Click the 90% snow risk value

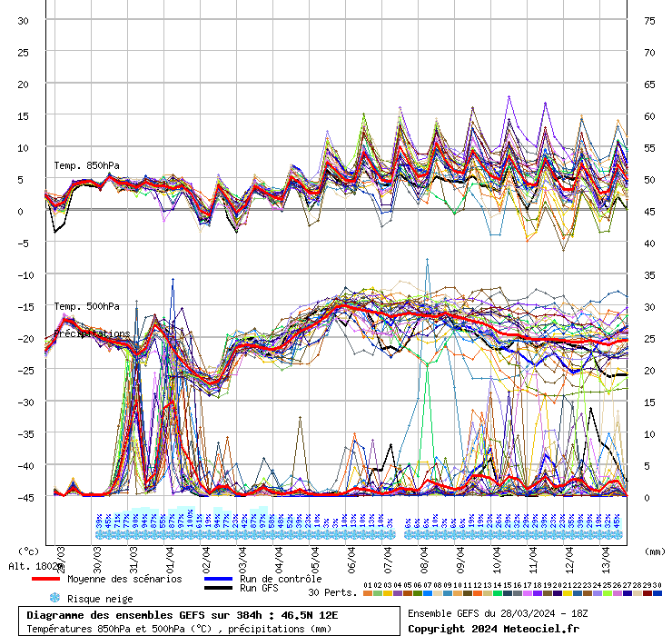coord(136,521)
